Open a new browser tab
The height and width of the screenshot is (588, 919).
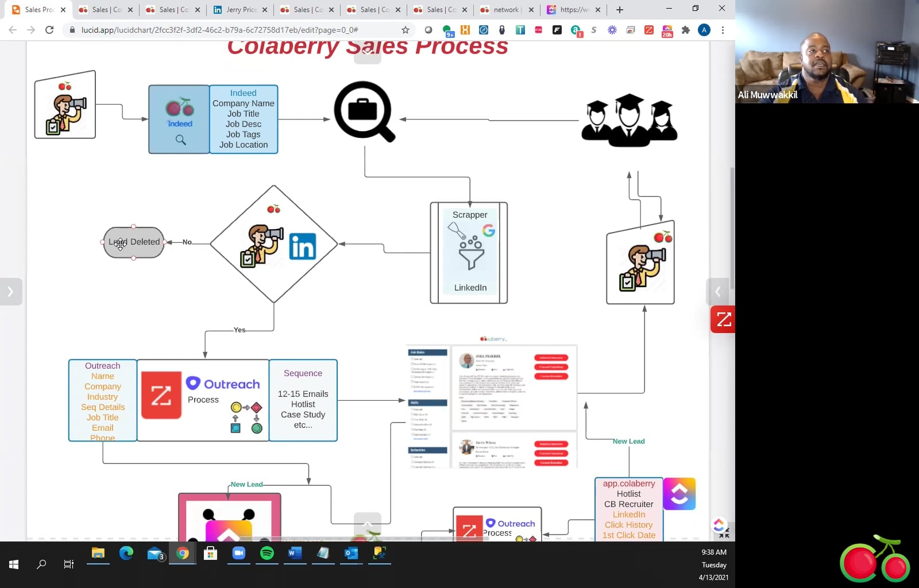point(620,10)
